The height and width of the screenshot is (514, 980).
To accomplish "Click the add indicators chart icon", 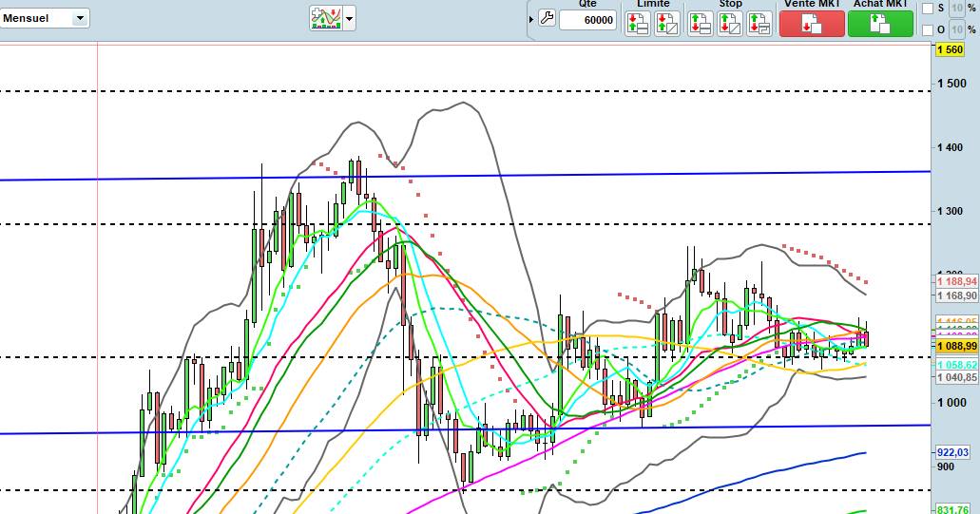I will tap(326, 17).
